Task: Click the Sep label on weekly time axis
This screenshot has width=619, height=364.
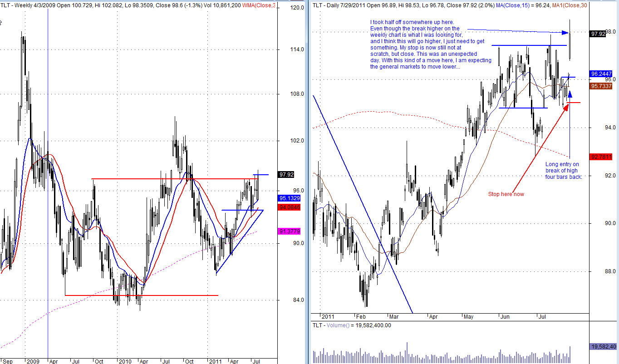Action: [x=8, y=361]
